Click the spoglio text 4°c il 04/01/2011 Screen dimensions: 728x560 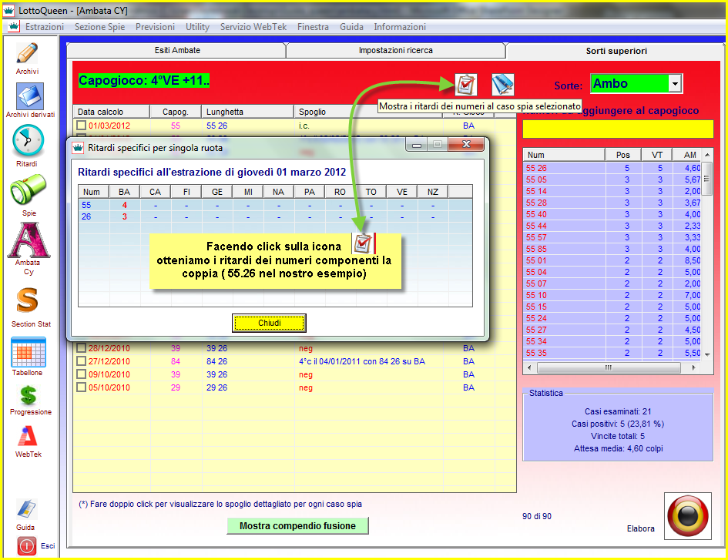point(362,360)
